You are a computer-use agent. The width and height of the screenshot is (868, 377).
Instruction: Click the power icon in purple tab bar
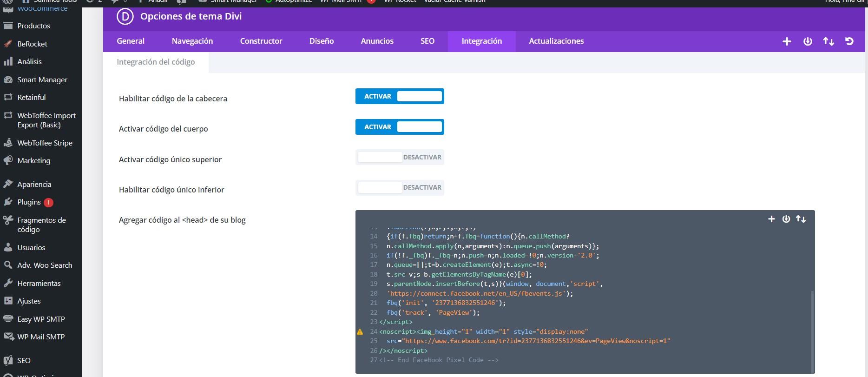[x=808, y=41]
